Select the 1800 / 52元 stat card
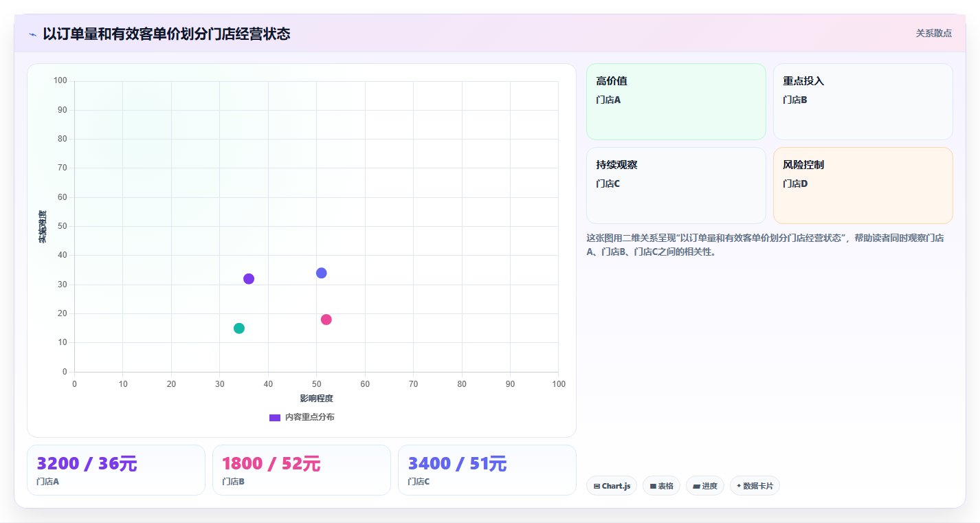 coord(302,470)
